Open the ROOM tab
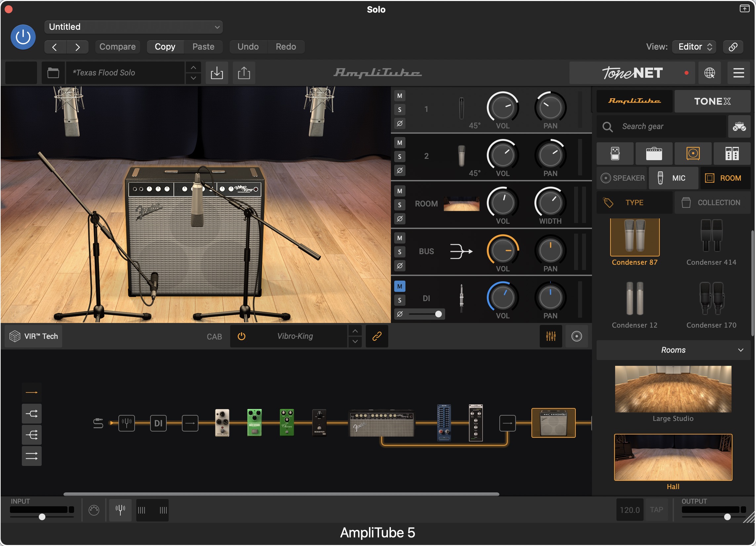Screen dimensions: 756x546 725,178
